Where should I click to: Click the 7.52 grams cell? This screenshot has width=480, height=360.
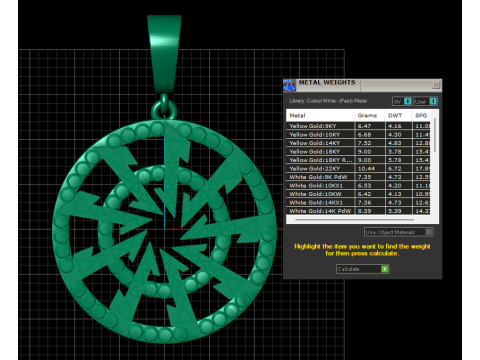(369, 143)
